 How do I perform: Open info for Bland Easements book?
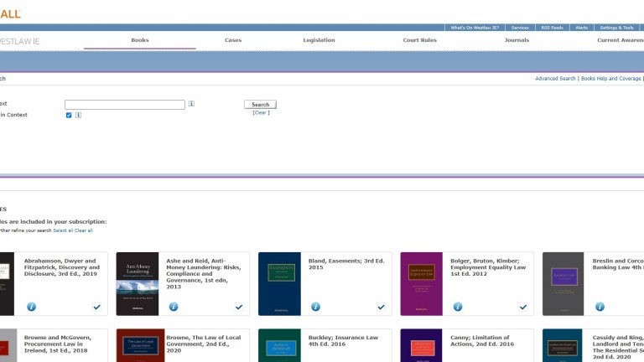click(x=316, y=307)
